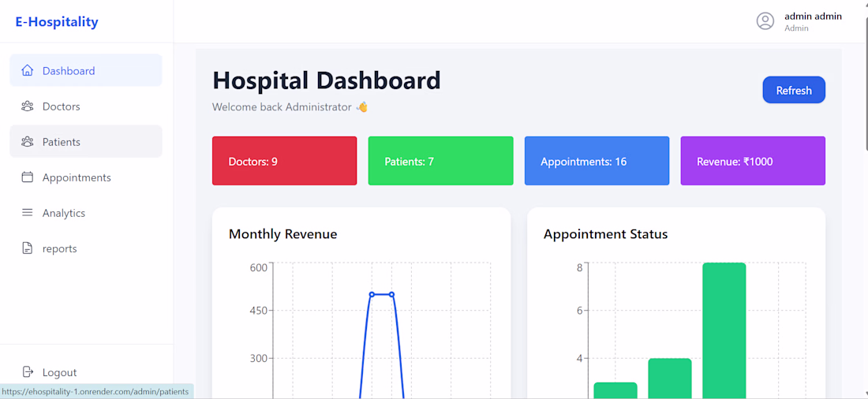Image resolution: width=868 pixels, height=399 pixels.
Task: Click the Appointments calendar icon
Action: tap(27, 177)
